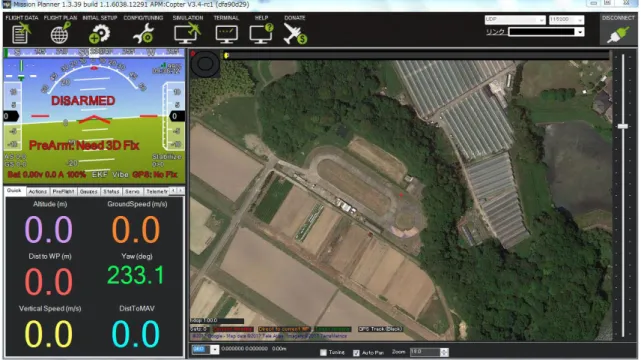Screen dimensions: 641x360
Task: Open the Flight Plan globe icon
Action: [x=60, y=33]
